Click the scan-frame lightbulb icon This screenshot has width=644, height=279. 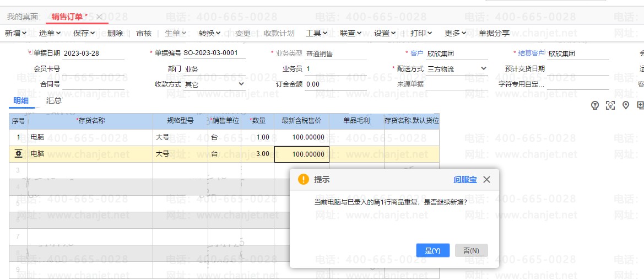point(610,105)
